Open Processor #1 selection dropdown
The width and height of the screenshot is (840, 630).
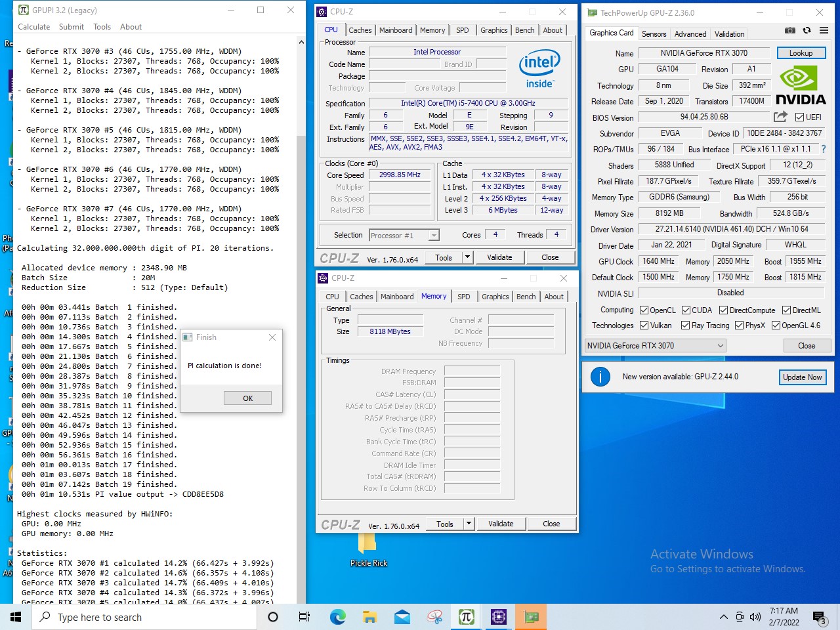tap(404, 235)
